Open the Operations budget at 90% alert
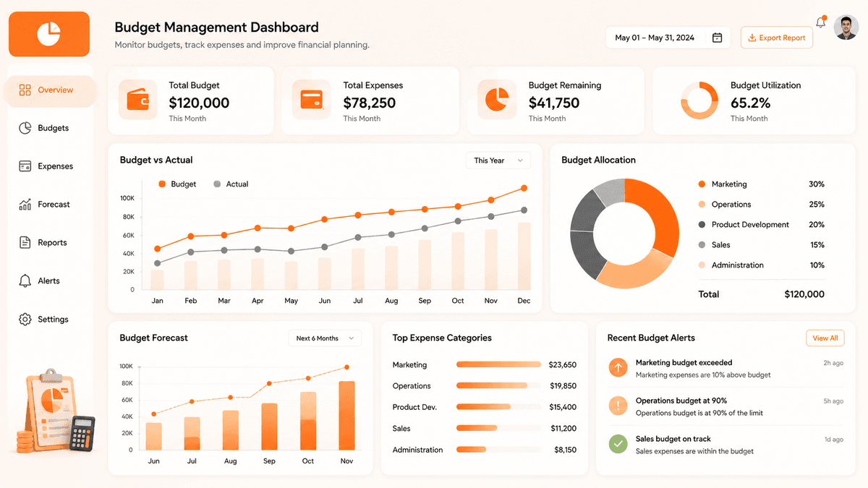868x488 pixels. pos(726,406)
